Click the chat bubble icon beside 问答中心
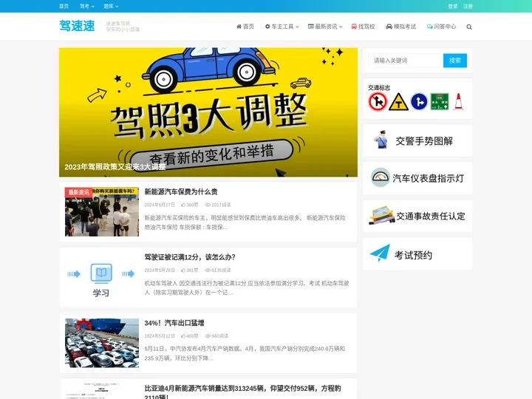Screen dimensions: 532x399 [429, 27]
